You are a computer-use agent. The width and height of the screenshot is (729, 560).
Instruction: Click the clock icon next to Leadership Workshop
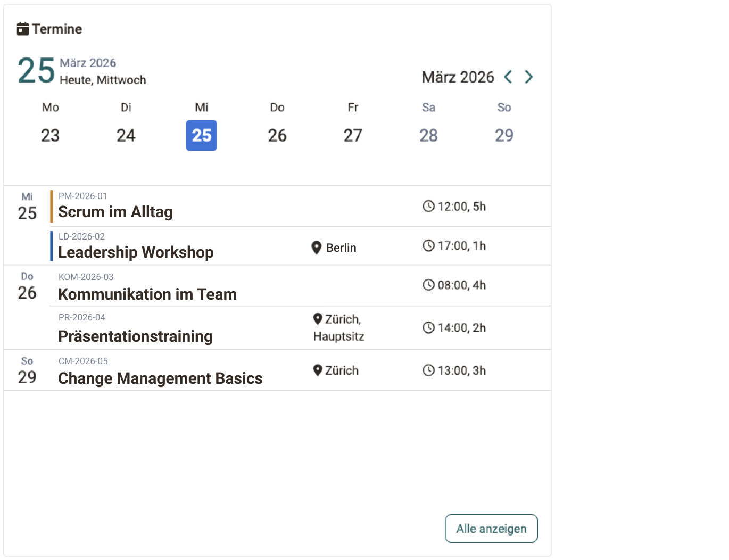[429, 245]
